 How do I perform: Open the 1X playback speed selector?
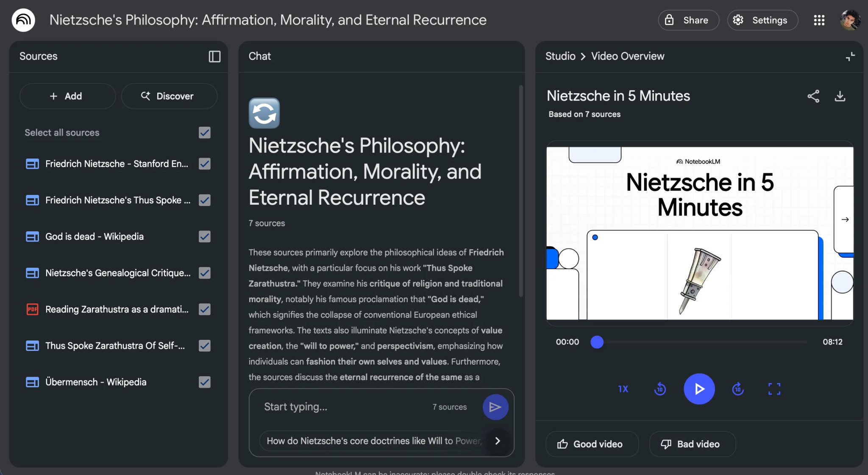(x=623, y=389)
